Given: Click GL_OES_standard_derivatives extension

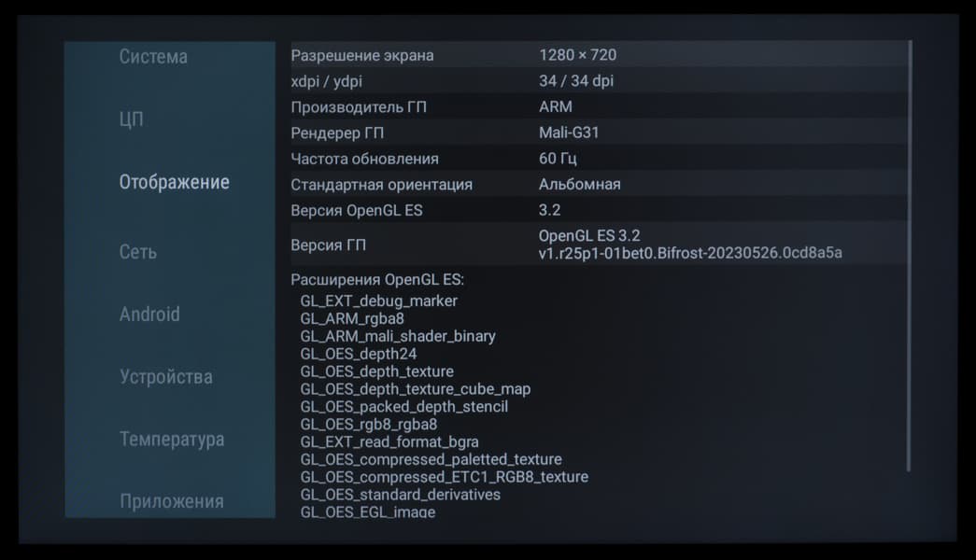Looking at the screenshot, I should tap(401, 495).
